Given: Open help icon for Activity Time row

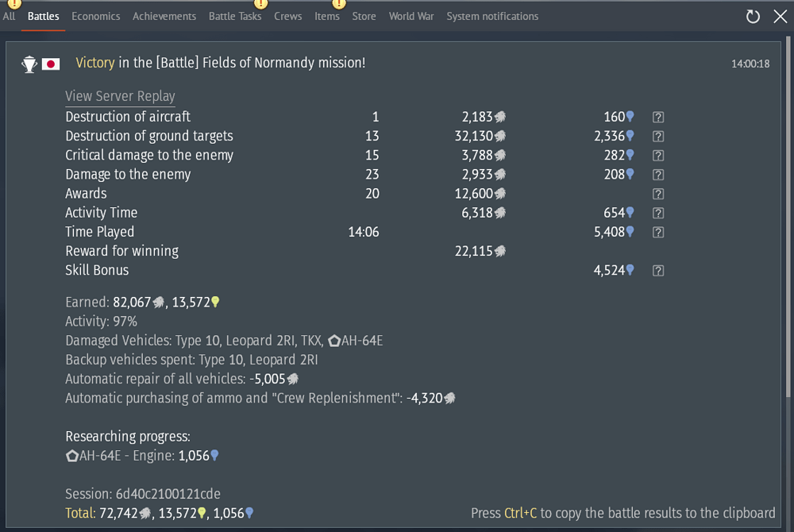Looking at the screenshot, I should pos(657,213).
